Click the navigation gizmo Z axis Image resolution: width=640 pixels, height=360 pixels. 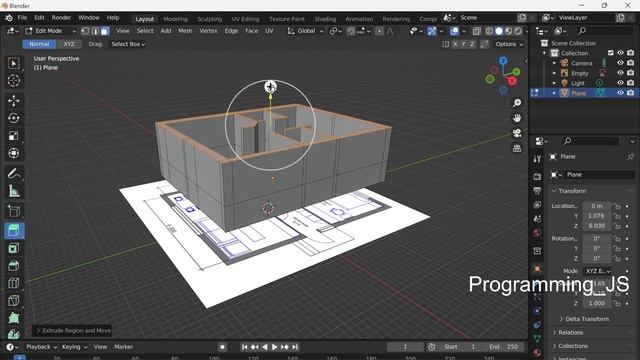503,61
